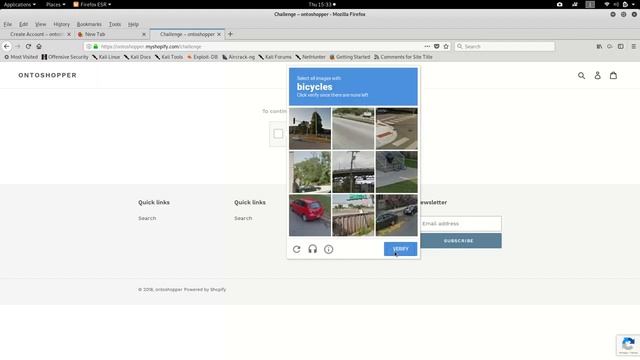The image size is (640, 360).
Task: Open a new tab with plus button
Action: pyautogui.click(x=230, y=34)
